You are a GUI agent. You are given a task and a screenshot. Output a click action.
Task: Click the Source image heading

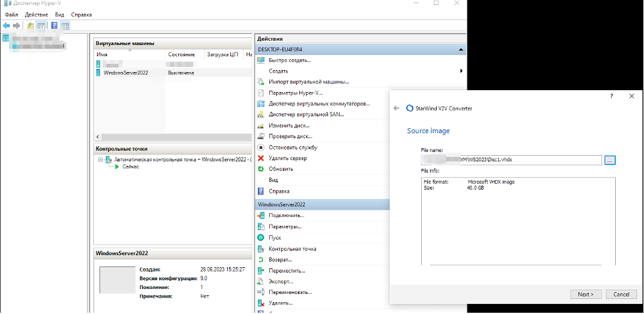[428, 131]
